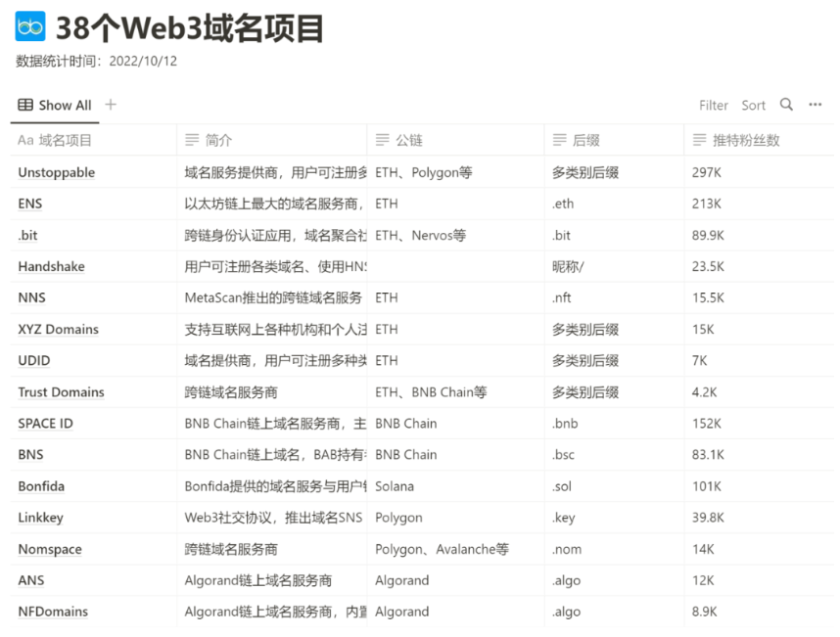Click the .nft suffix cell

click(x=615, y=297)
